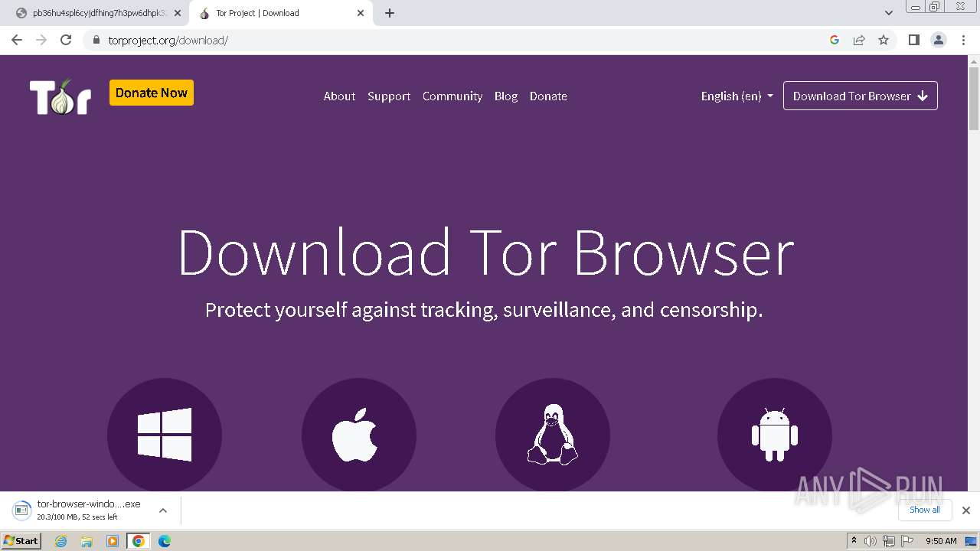Click the Show Desktop button

coord(971,541)
